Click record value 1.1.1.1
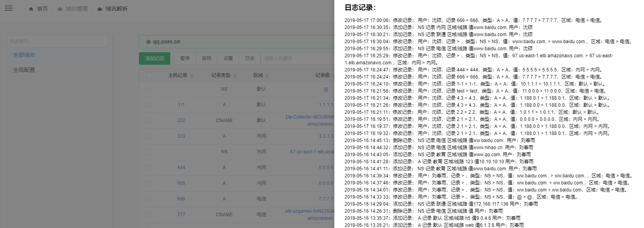This screenshot has height=228, width=644. click(326, 105)
